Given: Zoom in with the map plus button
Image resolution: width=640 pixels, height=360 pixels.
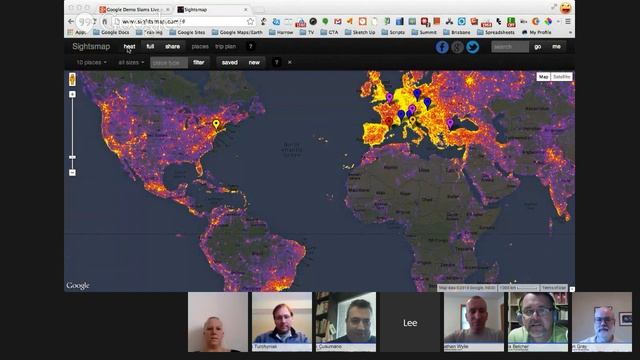Looking at the screenshot, I should 72,94.
